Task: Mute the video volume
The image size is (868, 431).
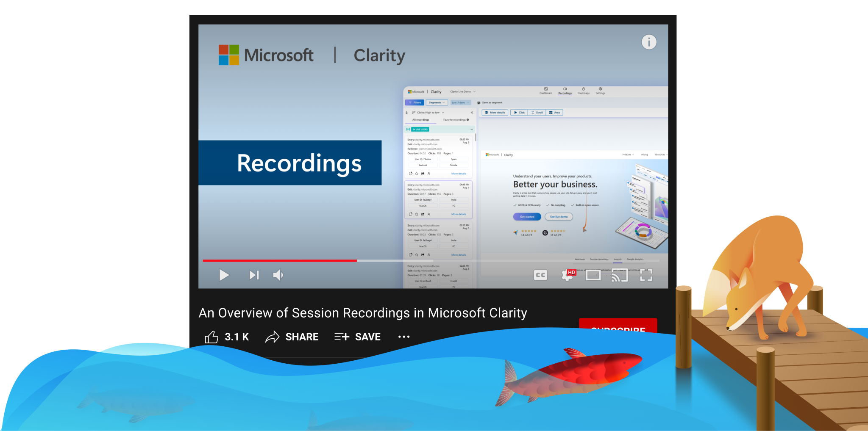Action: (278, 275)
